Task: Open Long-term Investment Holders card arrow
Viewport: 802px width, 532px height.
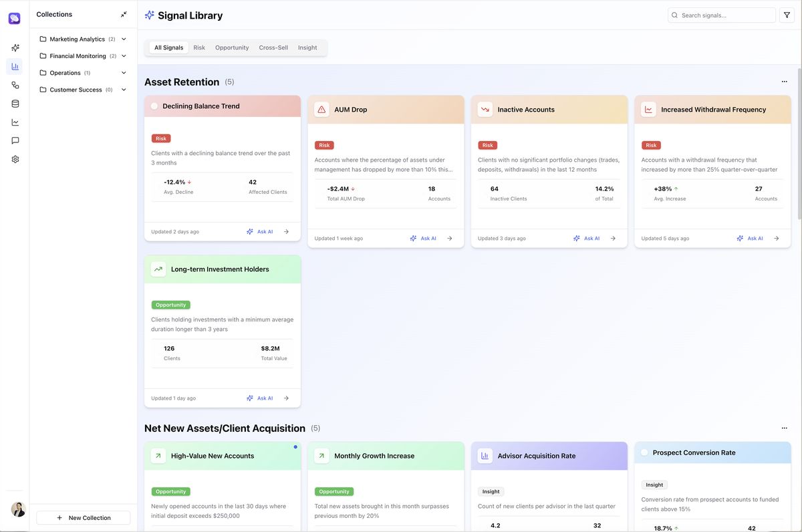Action: pos(286,398)
